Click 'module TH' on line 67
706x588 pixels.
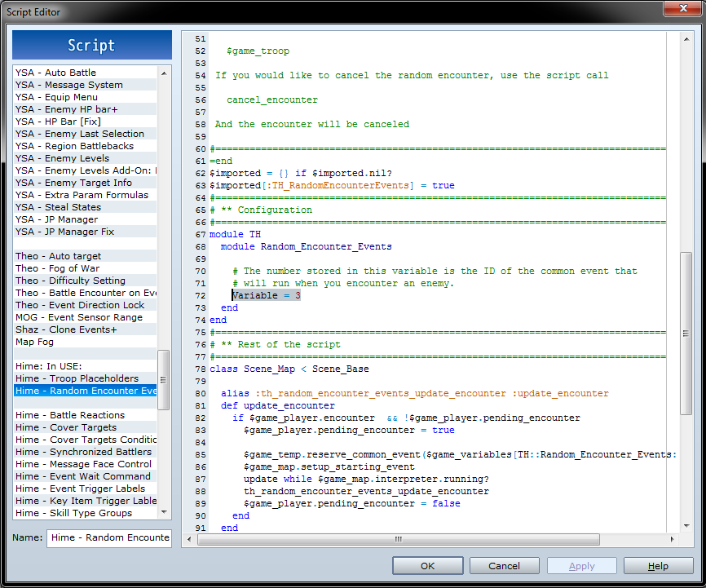(235, 234)
